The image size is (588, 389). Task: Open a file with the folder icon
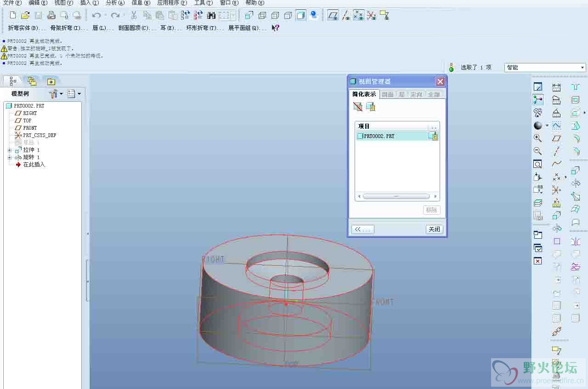point(26,16)
